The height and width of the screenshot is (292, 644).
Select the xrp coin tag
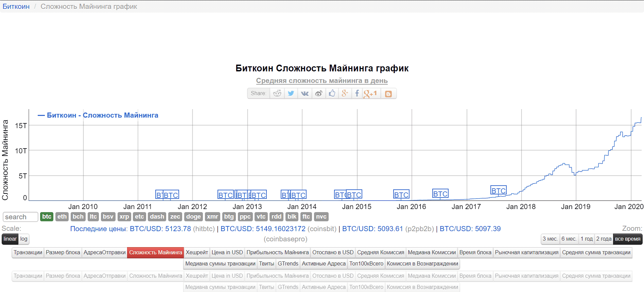coord(124,217)
